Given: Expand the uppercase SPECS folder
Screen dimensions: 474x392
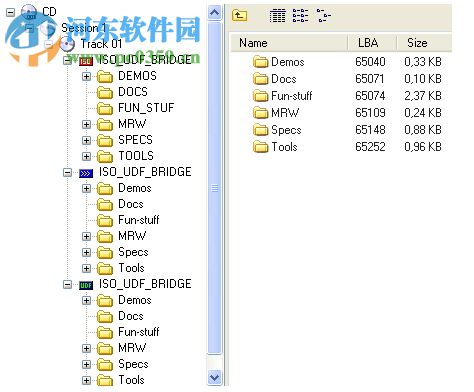Looking at the screenshot, I should [x=86, y=141].
